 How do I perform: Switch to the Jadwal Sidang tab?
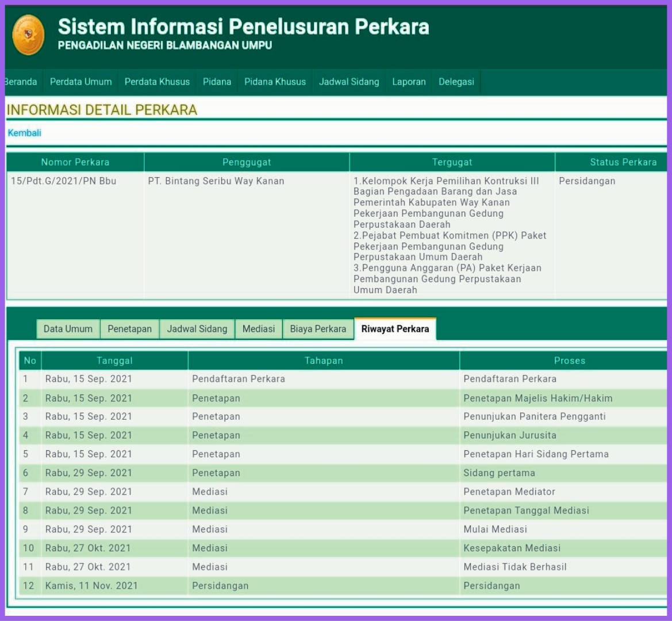pyautogui.click(x=197, y=329)
